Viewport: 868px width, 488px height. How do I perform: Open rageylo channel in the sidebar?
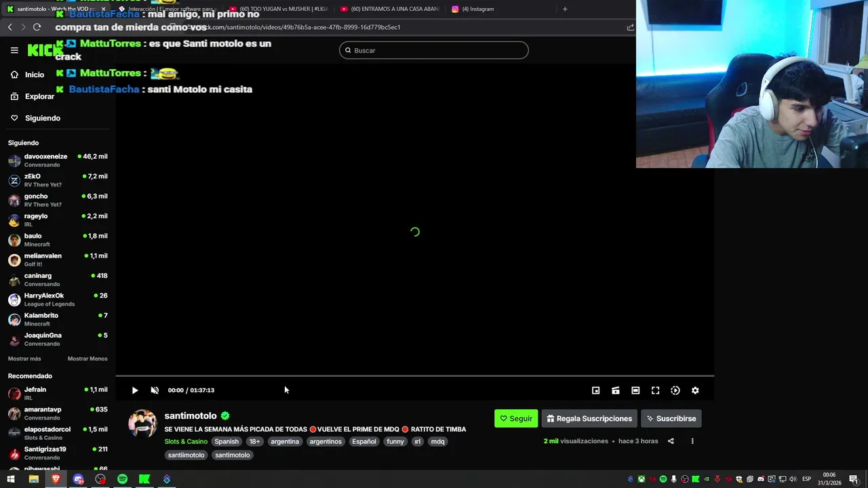click(x=58, y=220)
